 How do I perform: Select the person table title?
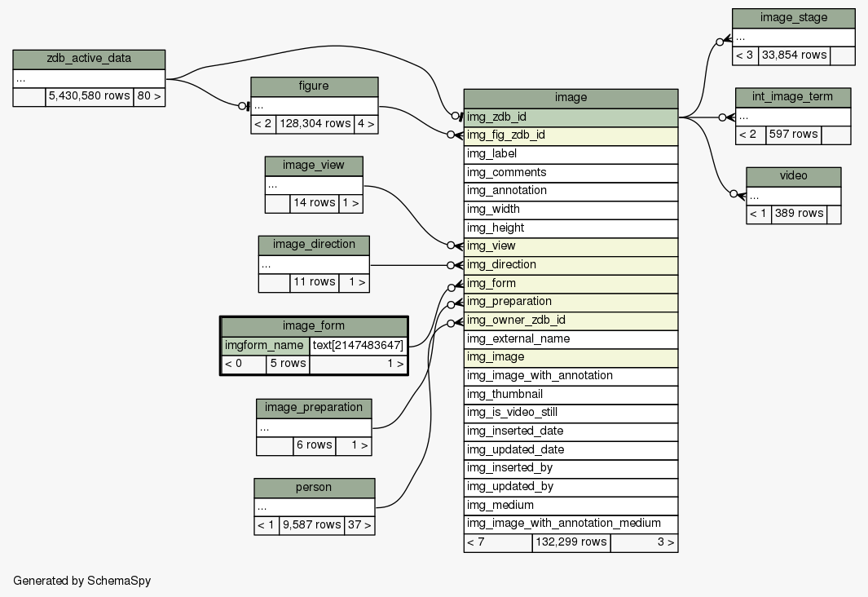314,488
